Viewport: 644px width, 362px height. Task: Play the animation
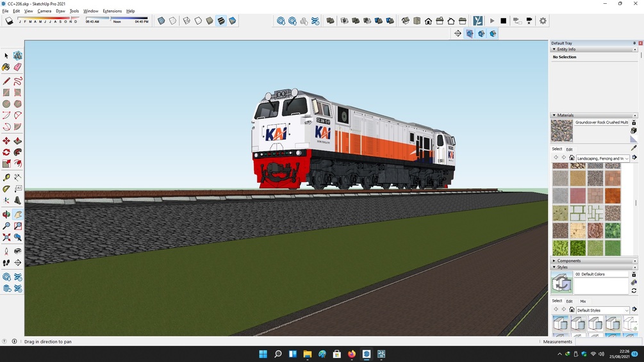492,21
